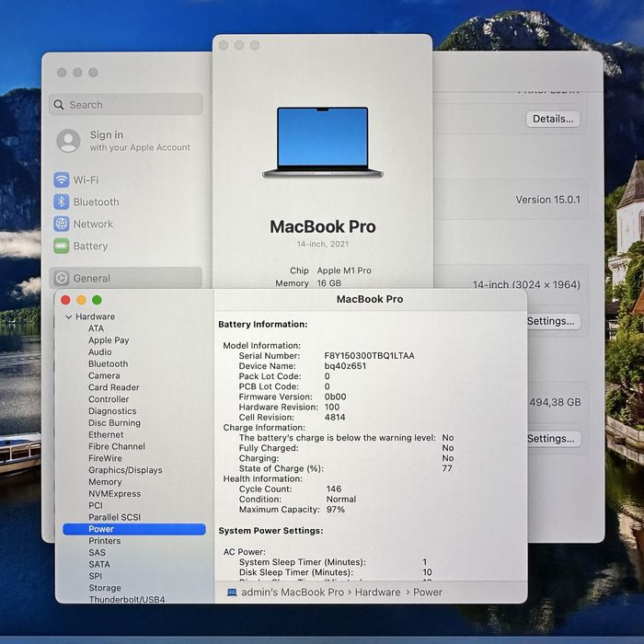Click the Wi-Fi icon in System Settings sidebar

coord(62,179)
